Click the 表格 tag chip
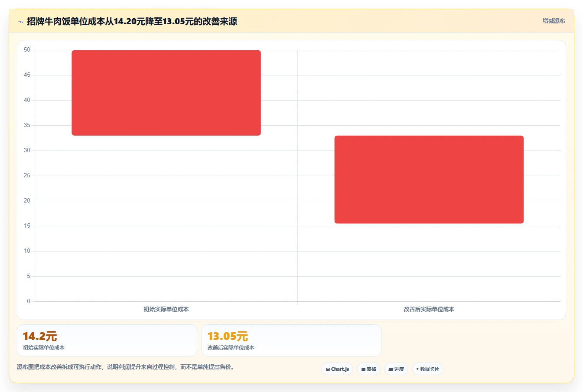The height and width of the screenshot is (392, 583). (x=368, y=369)
